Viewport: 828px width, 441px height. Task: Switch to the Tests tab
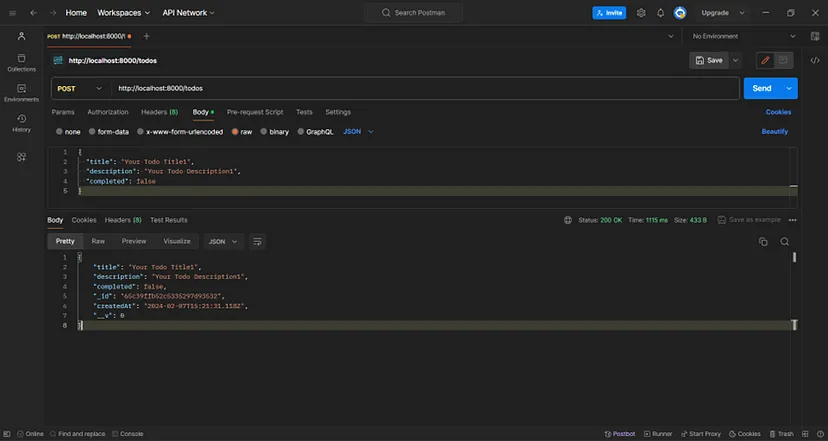[304, 112]
